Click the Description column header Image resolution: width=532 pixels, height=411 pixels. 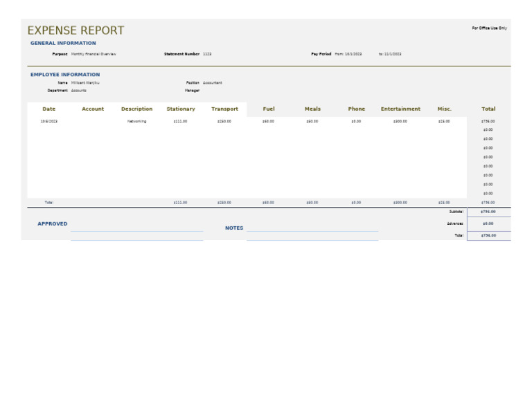[x=136, y=109]
